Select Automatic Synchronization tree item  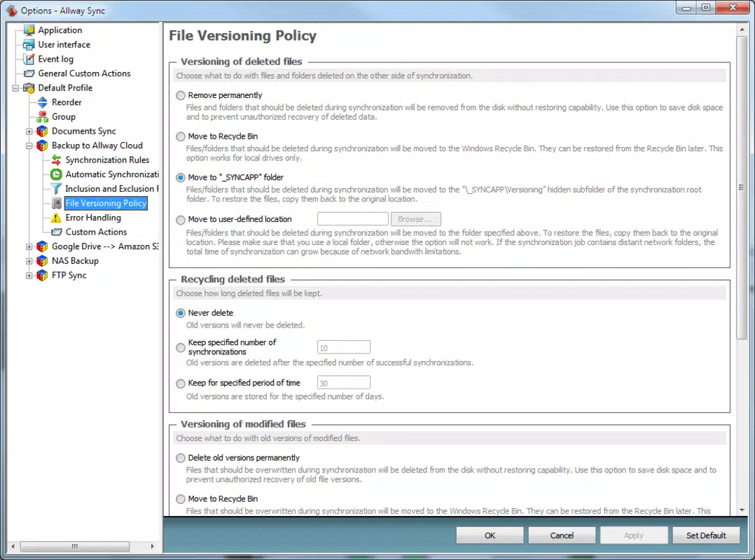point(112,174)
